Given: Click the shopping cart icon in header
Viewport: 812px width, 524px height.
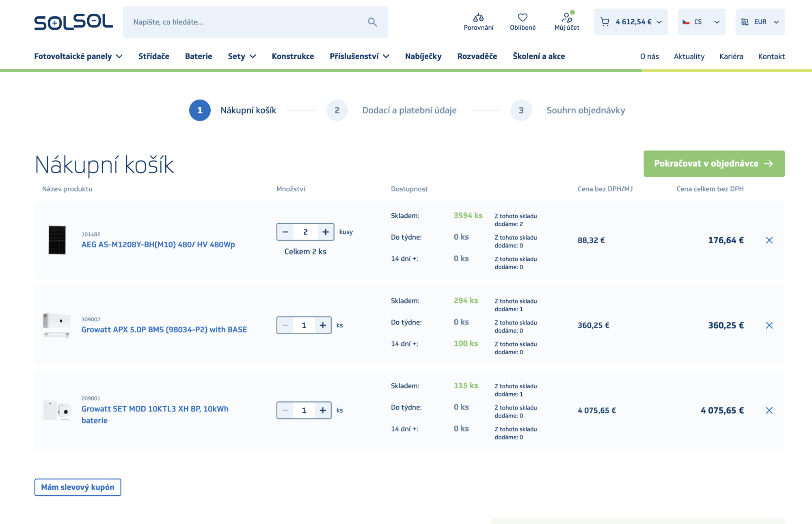Looking at the screenshot, I should pos(605,22).
